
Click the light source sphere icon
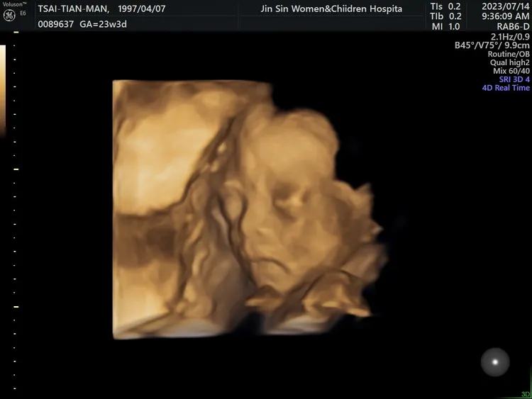(495, 362)
